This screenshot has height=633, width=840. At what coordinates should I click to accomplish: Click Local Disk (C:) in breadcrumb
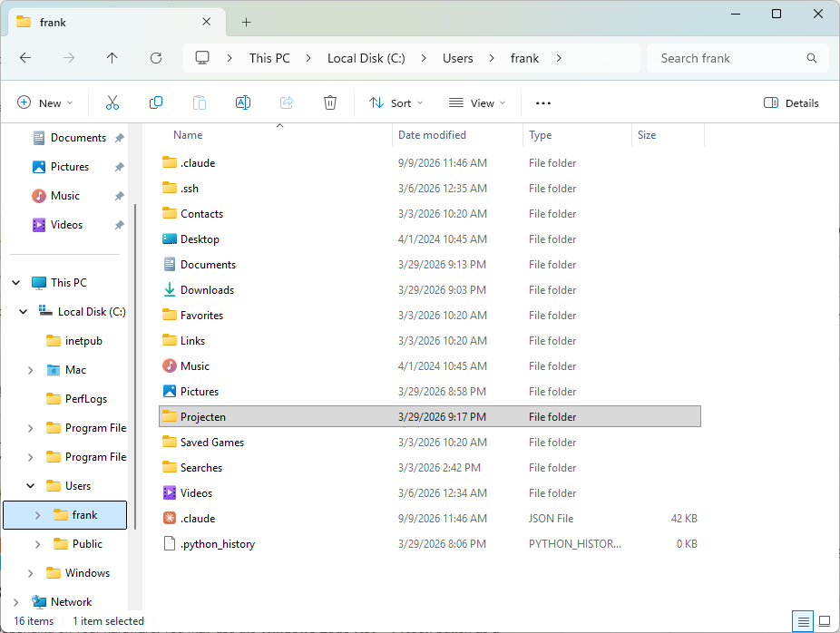[x=366, y=58]
